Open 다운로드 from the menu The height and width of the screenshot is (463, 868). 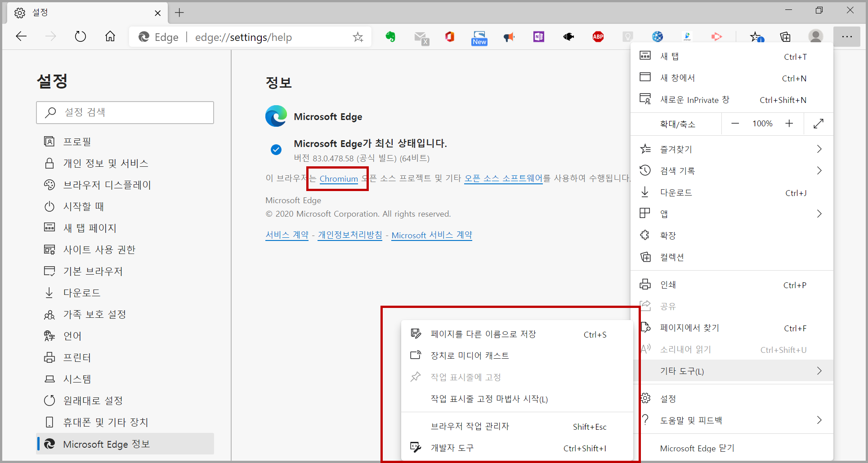(732, 192)
